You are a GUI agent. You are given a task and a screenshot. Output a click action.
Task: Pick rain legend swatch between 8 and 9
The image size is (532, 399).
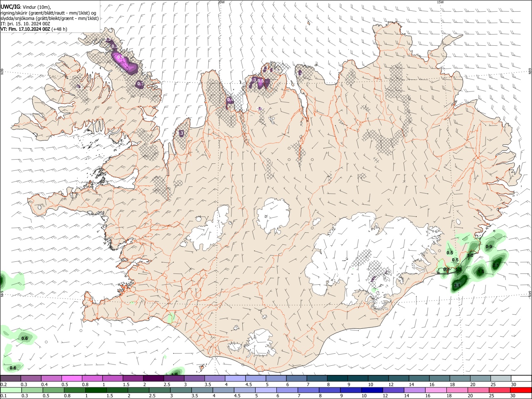point(330,390)
